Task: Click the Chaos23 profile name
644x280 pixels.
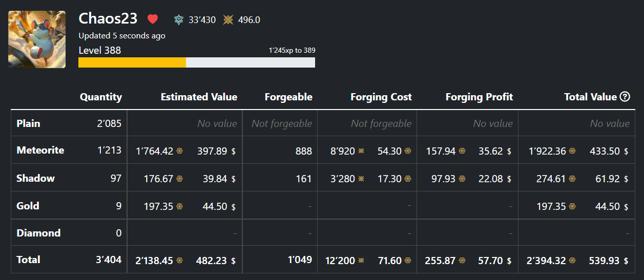Action: (108, 19)
